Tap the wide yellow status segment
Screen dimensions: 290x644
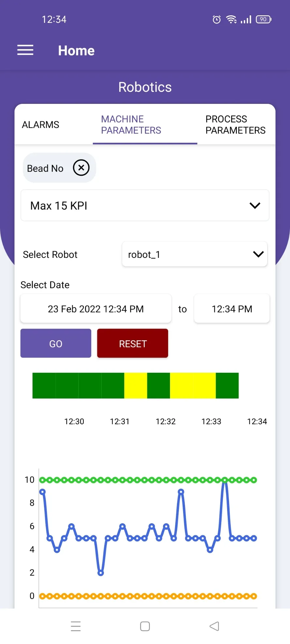(x=193, y=385)
